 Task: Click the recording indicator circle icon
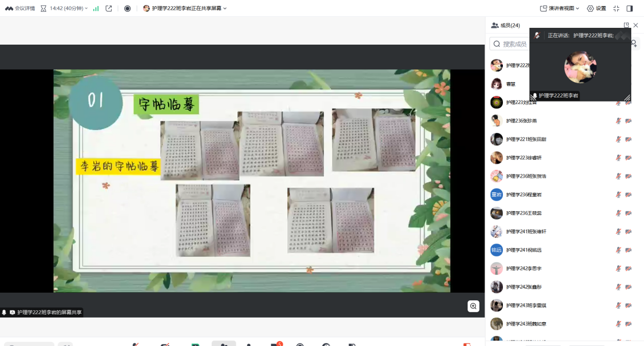point(127,8)
